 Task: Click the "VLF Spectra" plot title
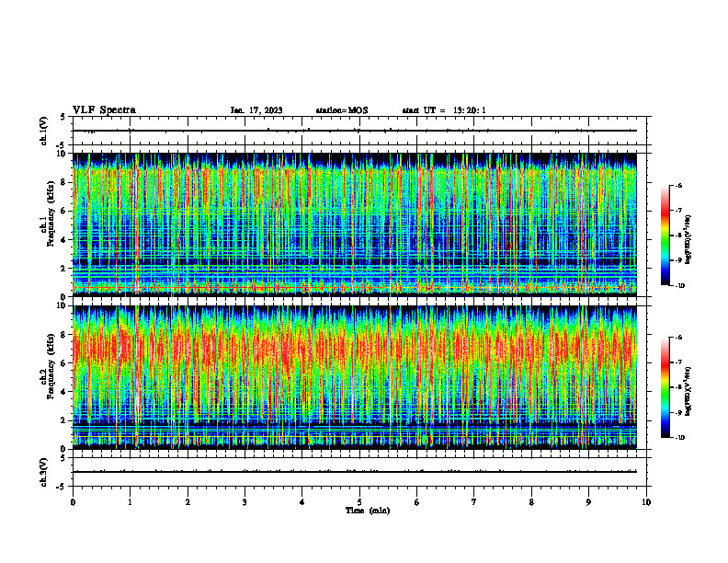point(104,110)
